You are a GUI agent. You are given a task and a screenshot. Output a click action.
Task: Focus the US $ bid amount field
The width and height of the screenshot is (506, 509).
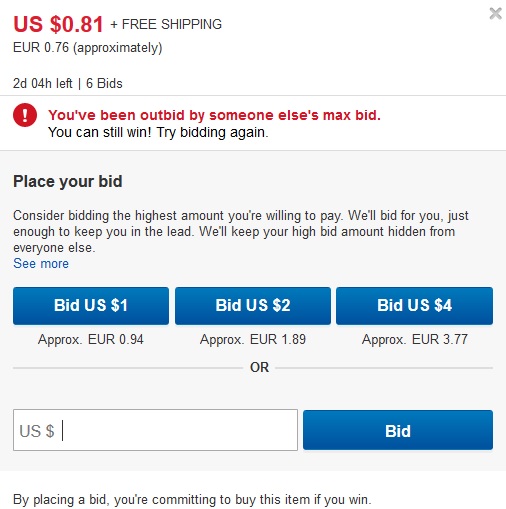pyautogui.click(x=155, y=430)
